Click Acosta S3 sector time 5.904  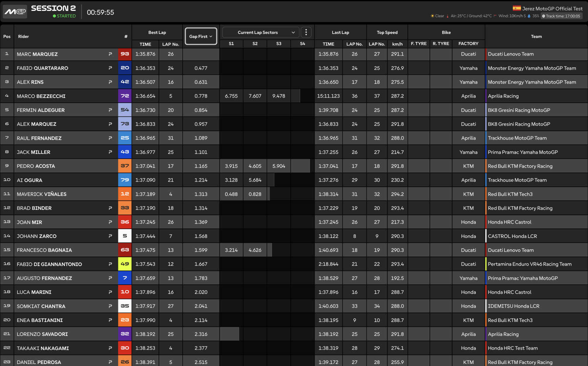(x=279, y=166)
